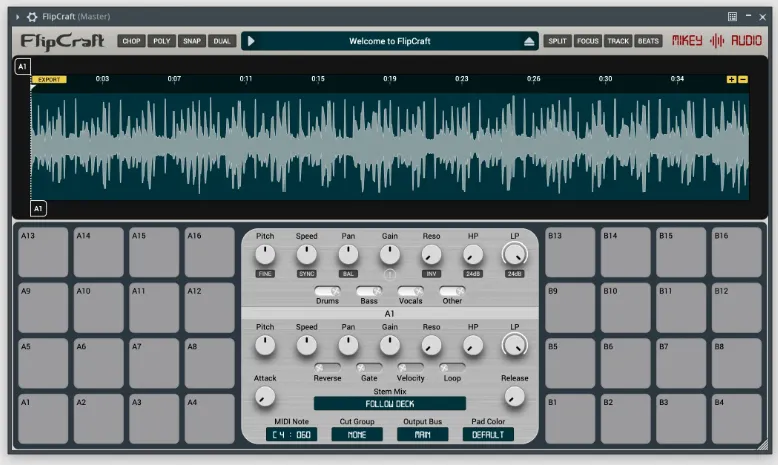
Task: Click the FOCUS button
Action: pyautogui.click(x=588, y=41)
